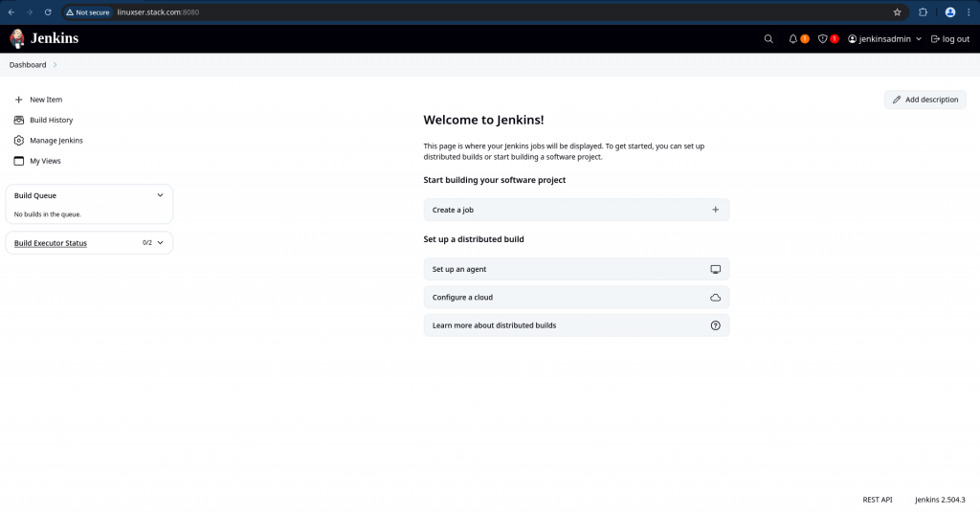This screenshot has height=514, width=980.
Task: Open the browser profile avatar icon
Action: tap(950, 11)
